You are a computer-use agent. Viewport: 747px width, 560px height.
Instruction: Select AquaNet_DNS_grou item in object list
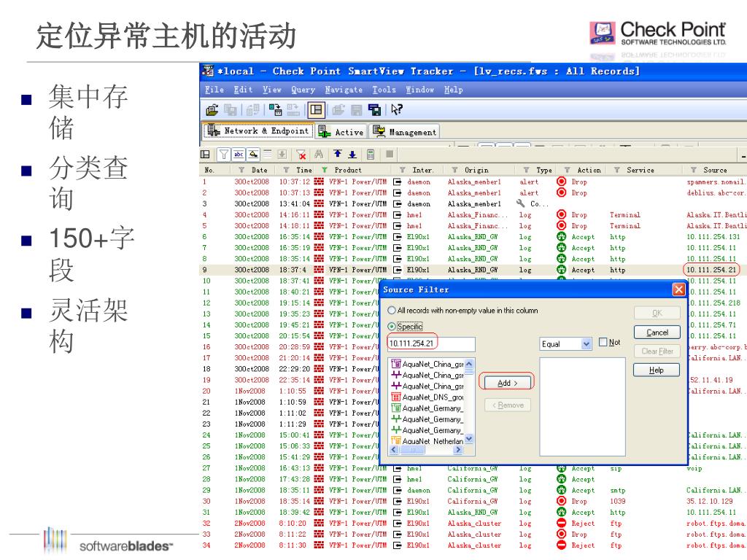pyautogui.click(x=427, y=397)
